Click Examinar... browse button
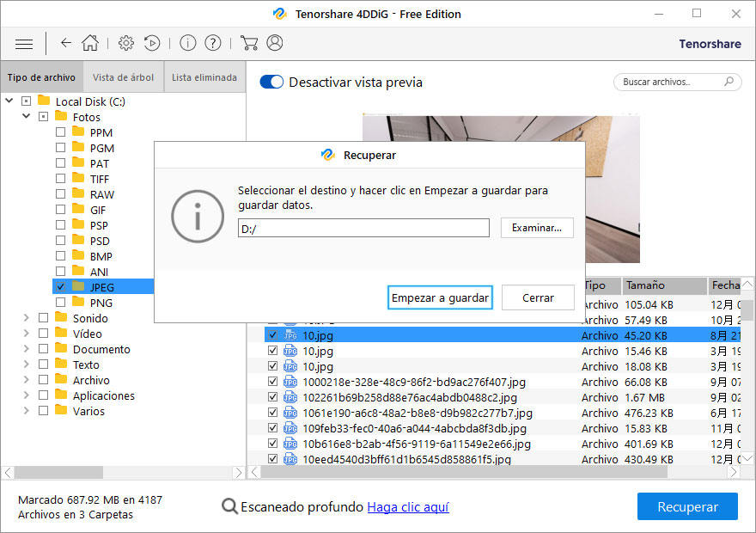Viewport: 756px width, 533px height. coord(537,228)
